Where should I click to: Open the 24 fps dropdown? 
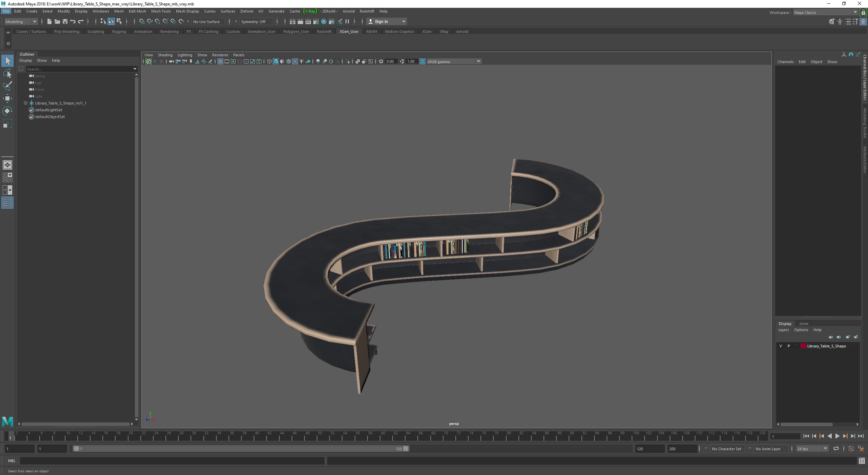(825, 449)
